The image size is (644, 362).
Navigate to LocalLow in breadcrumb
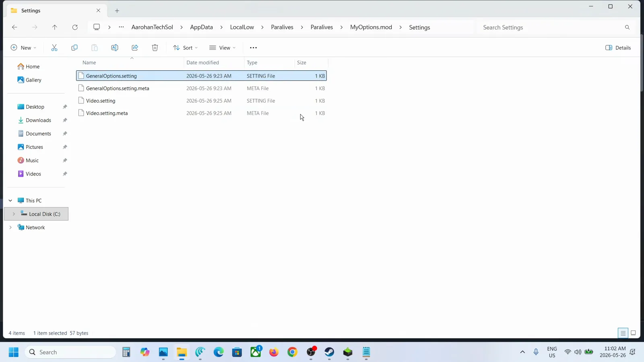242,27
